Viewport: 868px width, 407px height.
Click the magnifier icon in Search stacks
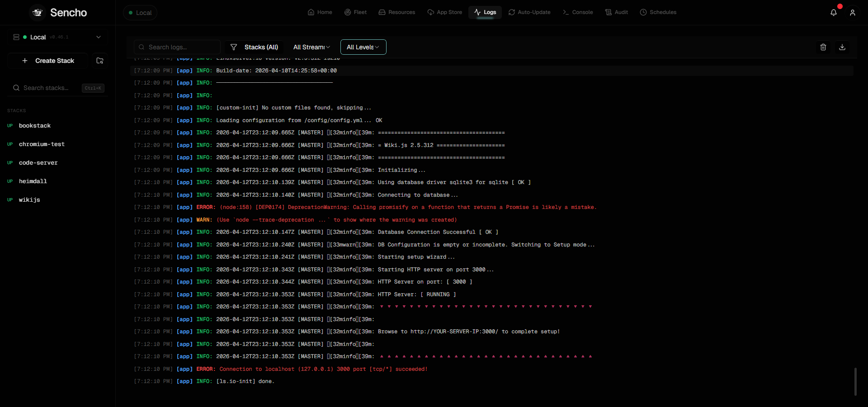16,88
